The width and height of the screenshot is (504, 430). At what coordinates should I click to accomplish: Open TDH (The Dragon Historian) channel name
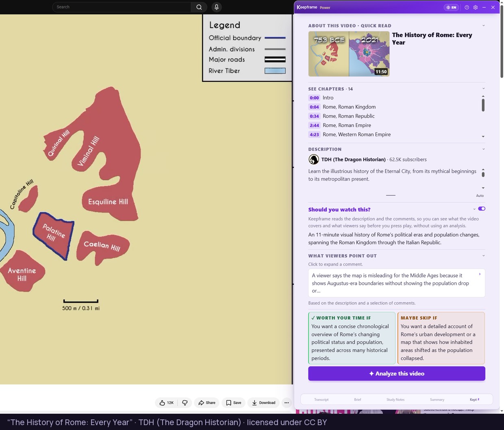pyautogui.click(x=354, y=159)
